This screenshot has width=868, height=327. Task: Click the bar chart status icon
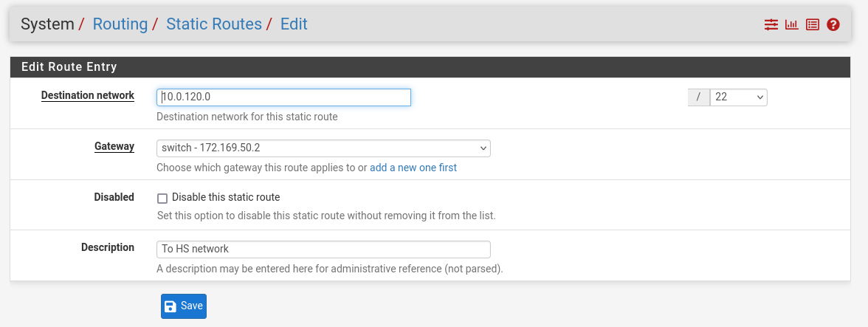click(792, 24)
